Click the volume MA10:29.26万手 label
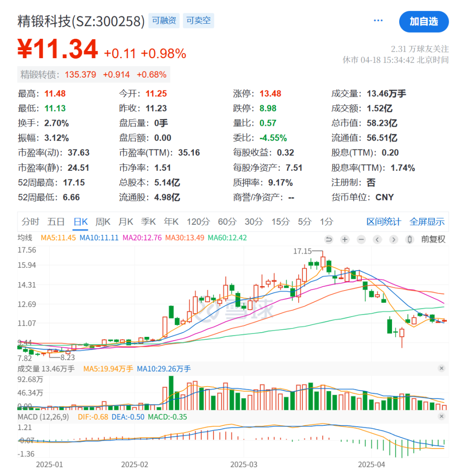454x476 pixels. pos(164,369)
